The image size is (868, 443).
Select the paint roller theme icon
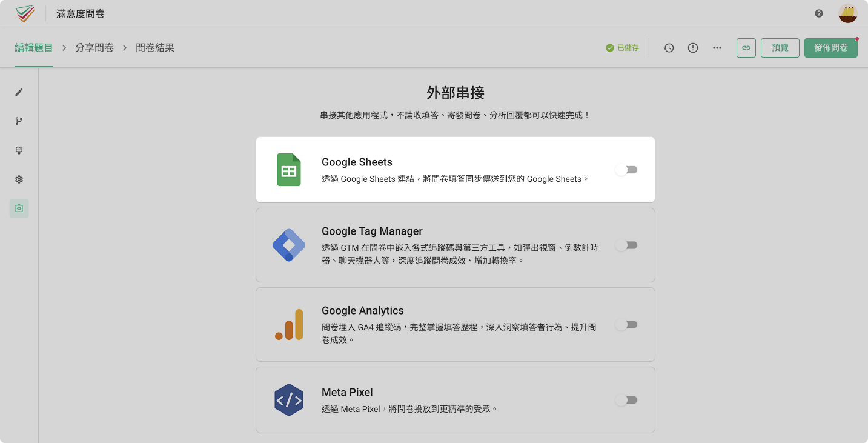(19, 150)
